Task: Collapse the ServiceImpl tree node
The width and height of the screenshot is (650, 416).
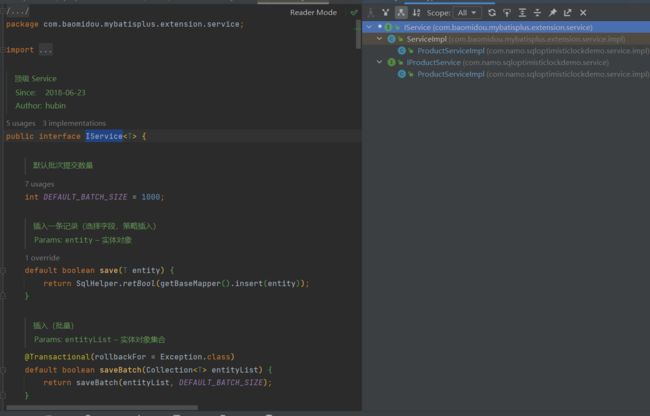Action: tap(379, 39)
